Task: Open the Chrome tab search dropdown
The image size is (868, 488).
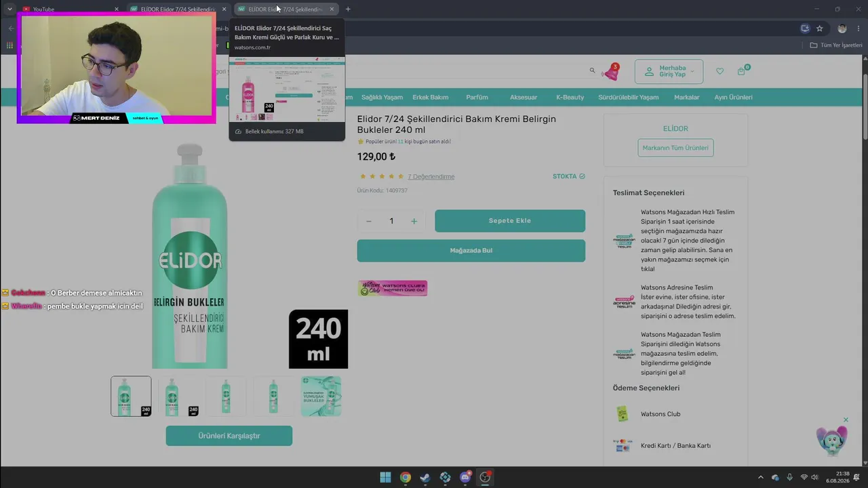Action: (x=9, y=9)
